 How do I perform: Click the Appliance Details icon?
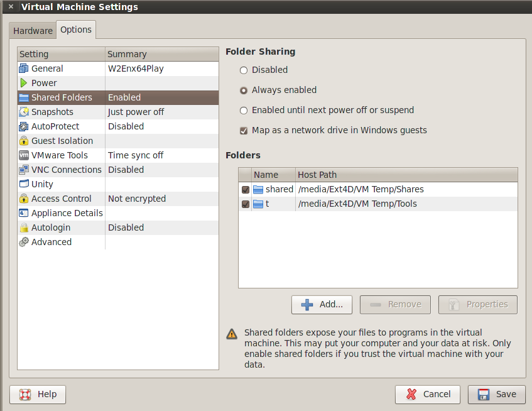pos(24,213)
